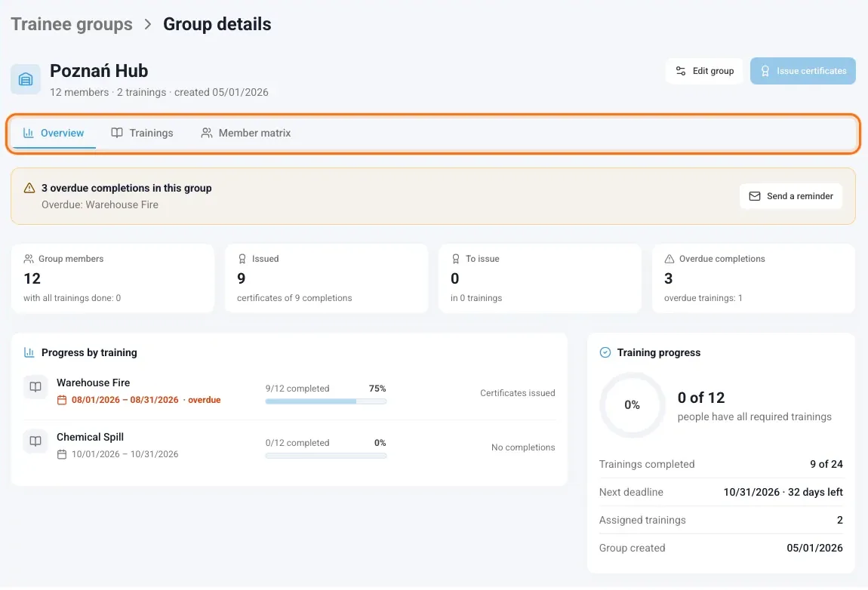
Task: Click the To issue card value 0
Action: click(455, 278)
